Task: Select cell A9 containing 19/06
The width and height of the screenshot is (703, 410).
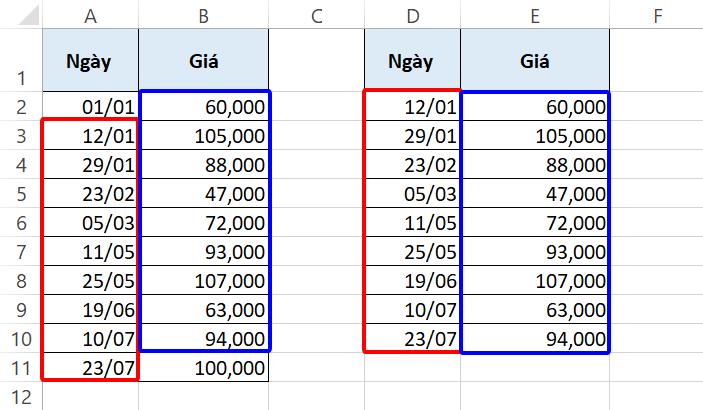Action: point(91,309)
